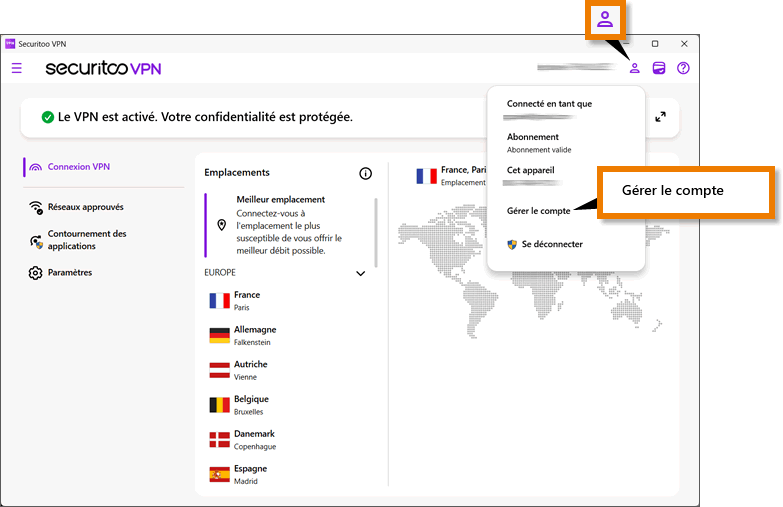Click the expand arrows icon
The height and width of the screenshot is (507, 783).
(x=660, y=117)
